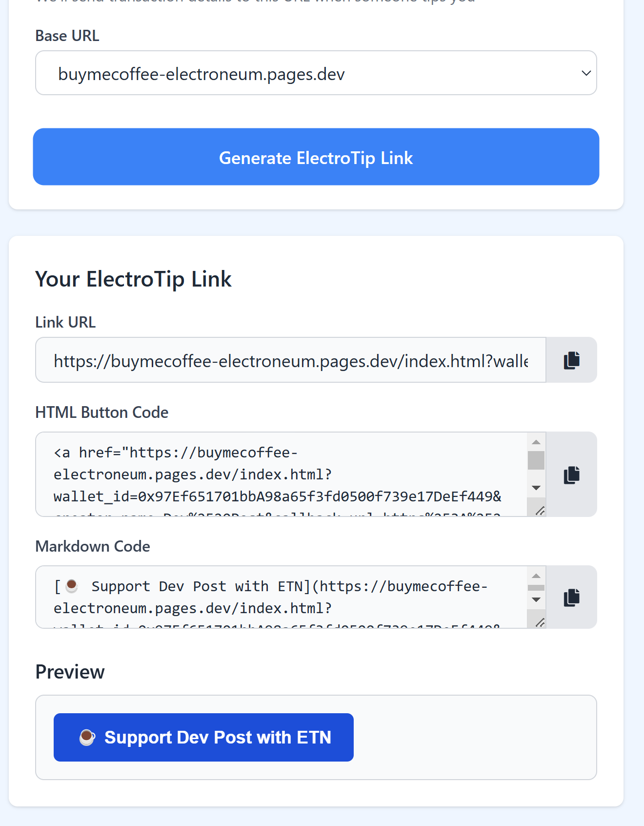
Task: Click the Markdown code box scrollbar thumb
Action: [x=536, y=588]
